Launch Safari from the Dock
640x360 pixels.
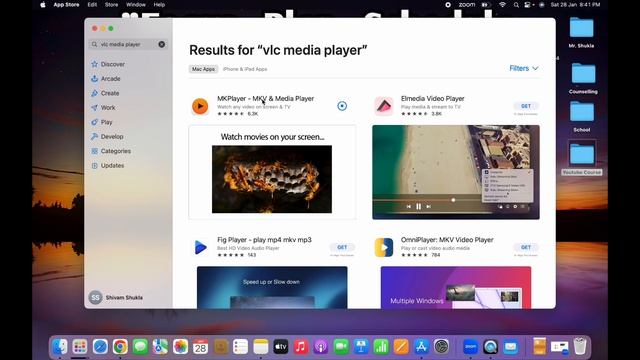100,347
